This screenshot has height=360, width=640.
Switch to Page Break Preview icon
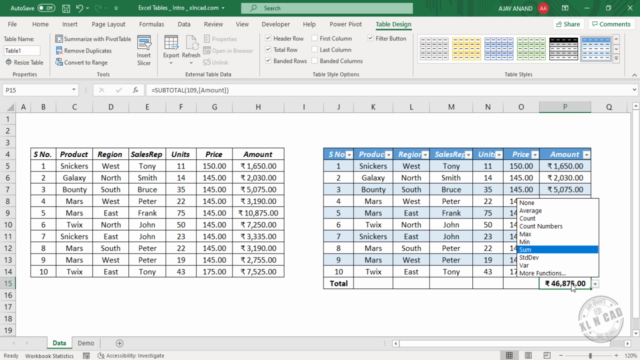point(547,356)
